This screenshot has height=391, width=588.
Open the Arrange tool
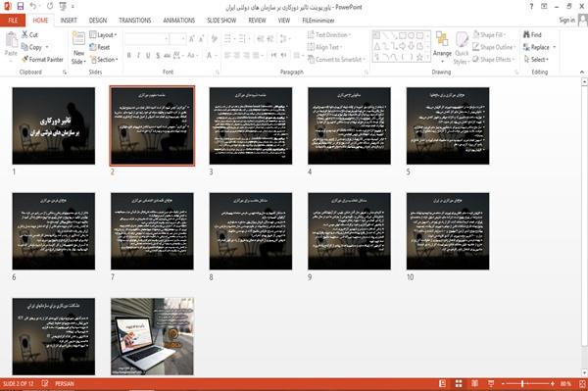[442, 46]
